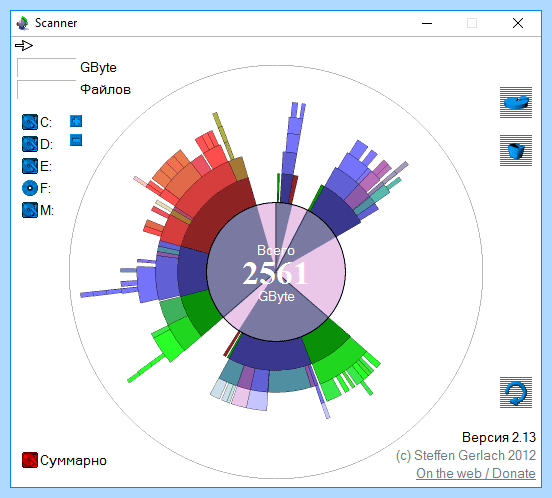Select drive C: icon
552x498 pixels.
[30, 122]
